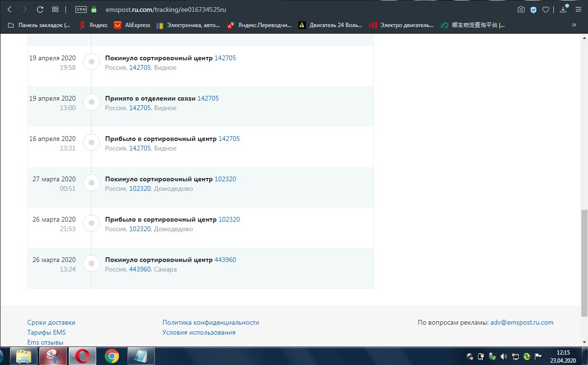588x365 pixels.
Task: Open the AliExpress bookmark
Action: point(132,25)
